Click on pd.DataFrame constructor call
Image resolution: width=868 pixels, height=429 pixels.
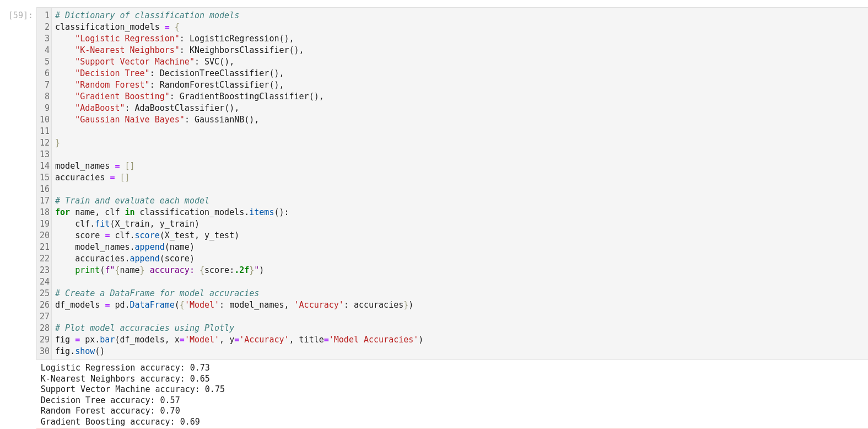[144, 305]
